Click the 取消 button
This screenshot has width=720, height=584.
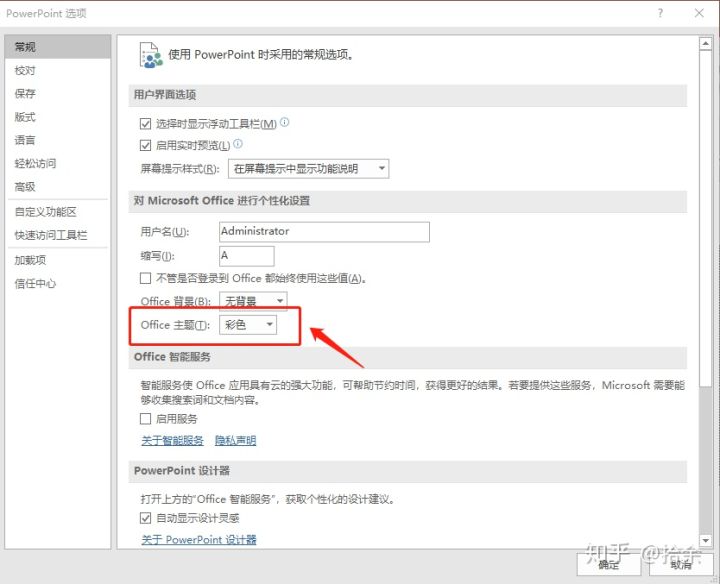point(681,564)
